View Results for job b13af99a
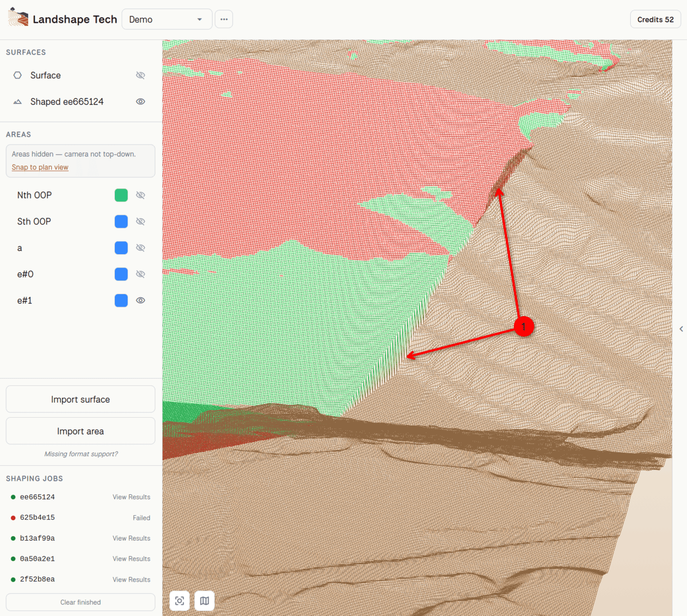The width and height of the screenshot is (687, 616). (131, 538)
